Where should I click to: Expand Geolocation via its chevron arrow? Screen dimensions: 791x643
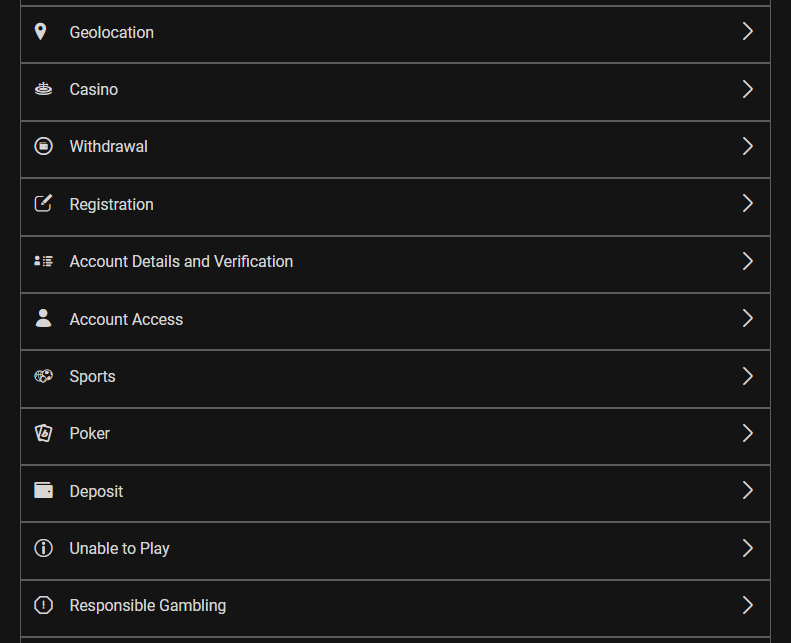[748, 31]
